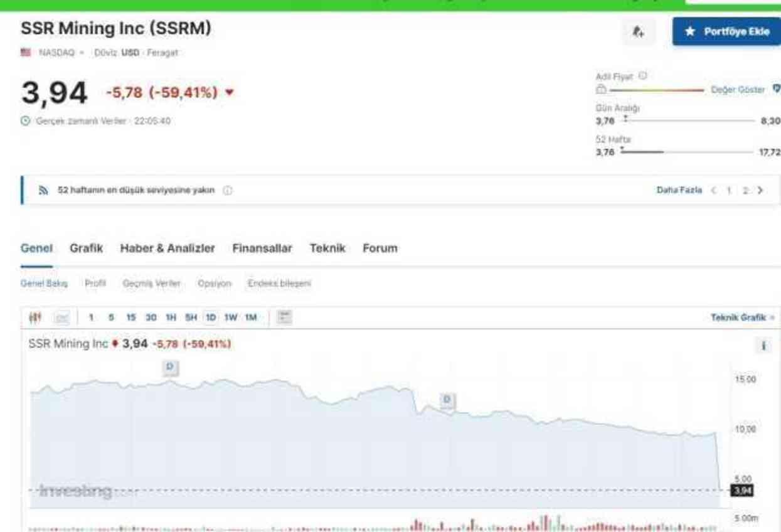The width and height of the screenshot is (781, 532).
Task: Click the info icon next to Adil Fiyat
Action: pos(642,76)
